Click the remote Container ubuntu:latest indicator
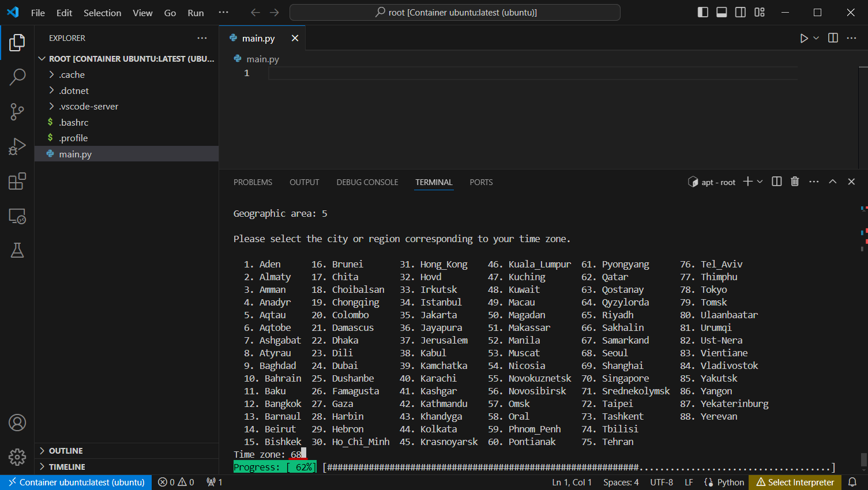868x490 pixels. tap(76, 483)
